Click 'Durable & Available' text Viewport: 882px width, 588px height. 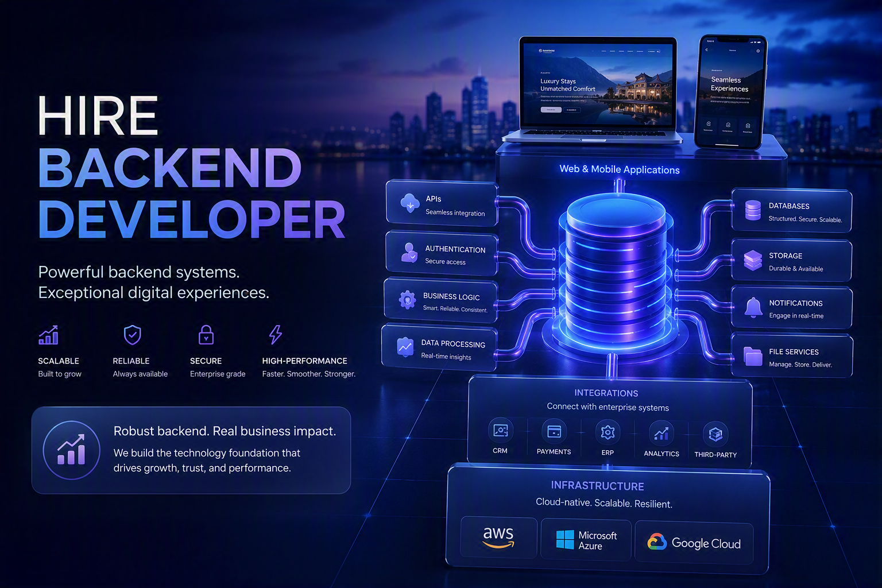[796, 269]
